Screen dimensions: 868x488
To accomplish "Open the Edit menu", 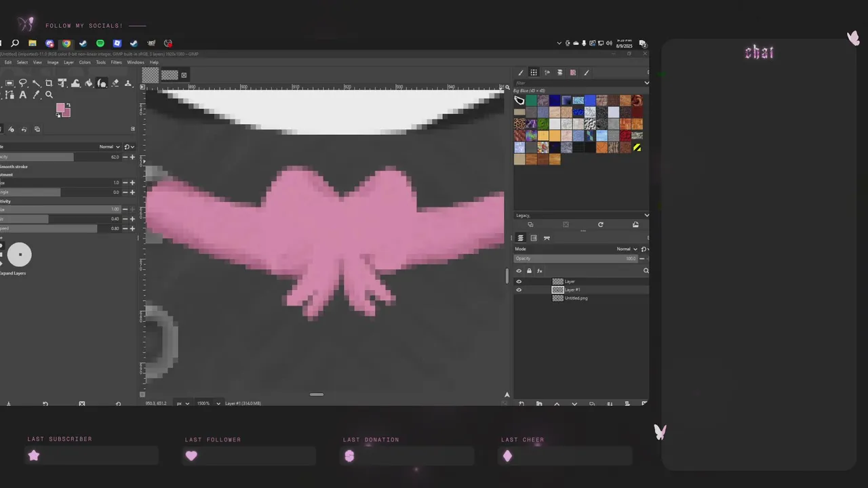I will coord(8,62).
